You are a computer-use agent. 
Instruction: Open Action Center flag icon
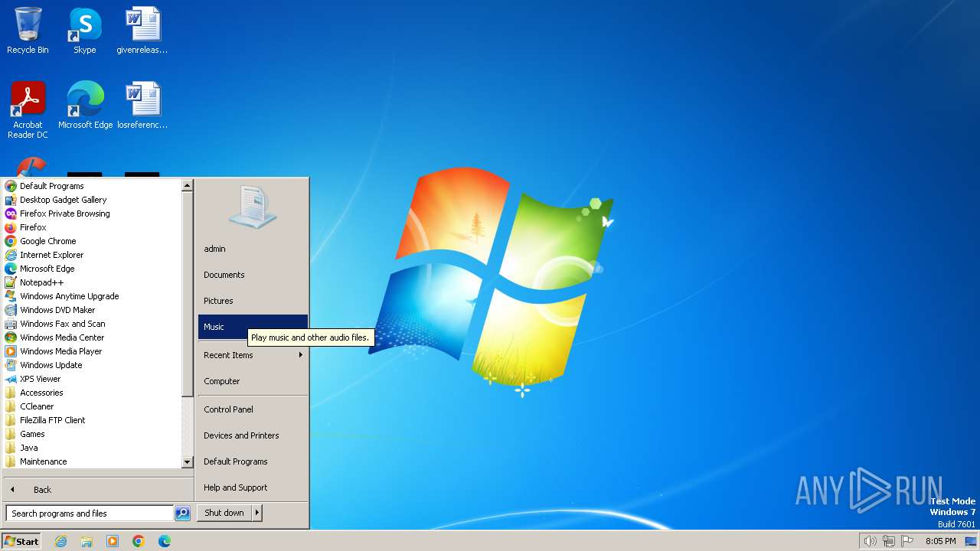coord(907,541)
